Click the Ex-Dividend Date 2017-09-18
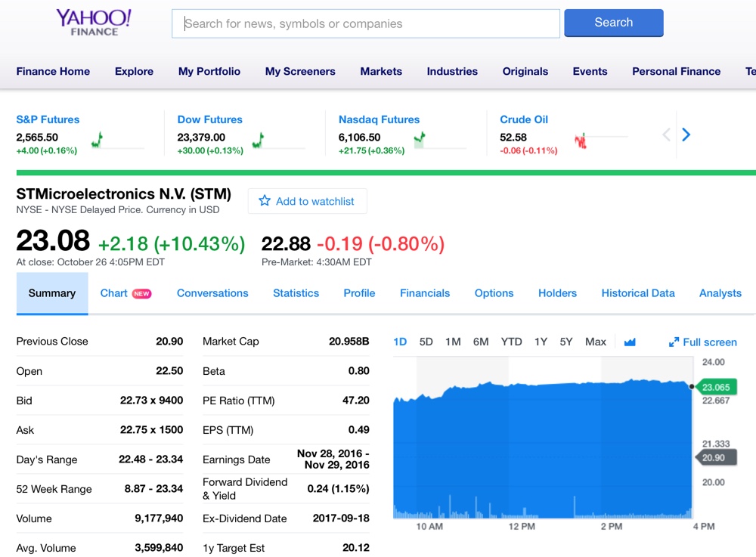 click(341, 518)
